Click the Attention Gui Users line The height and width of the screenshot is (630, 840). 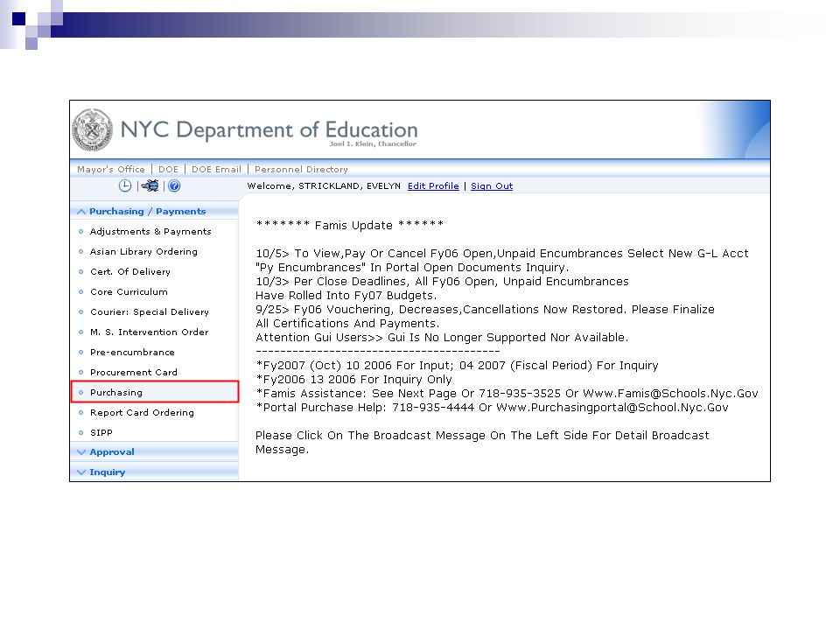point(442,338)
